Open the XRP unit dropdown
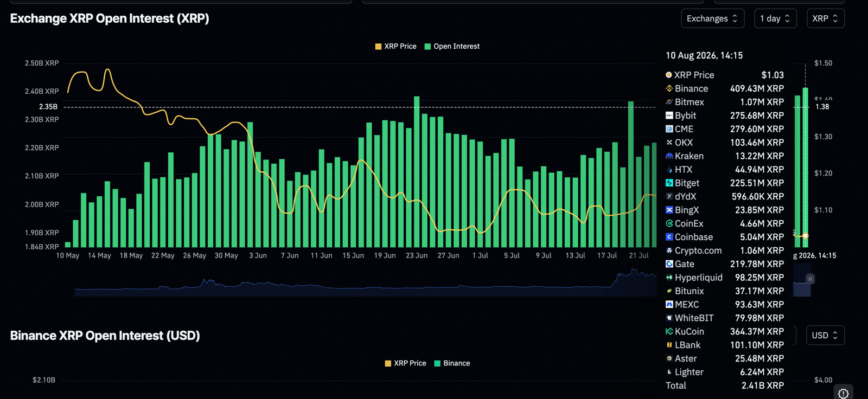 [825, 18]
